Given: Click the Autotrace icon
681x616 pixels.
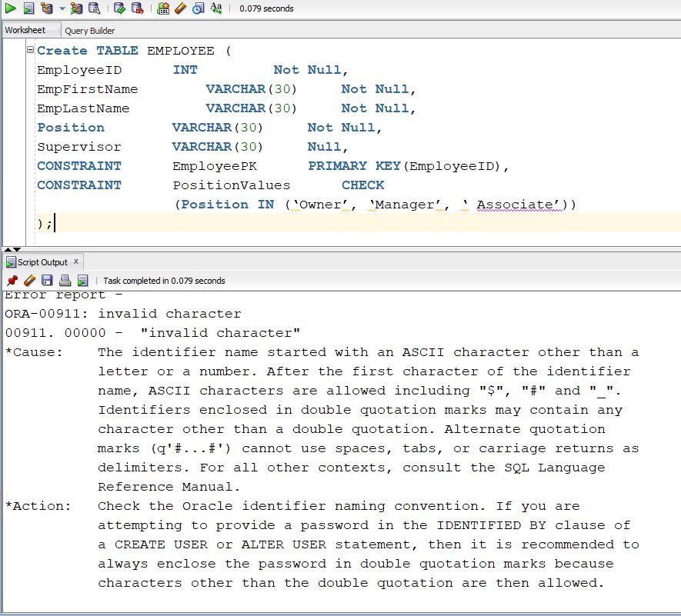Looking at the screenshot, I should point(76,8).
